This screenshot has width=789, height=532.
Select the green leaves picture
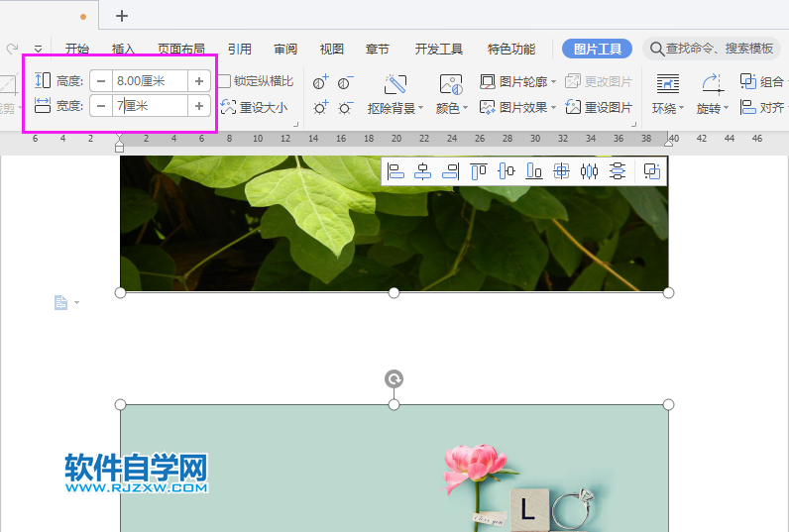pos(394,223)
